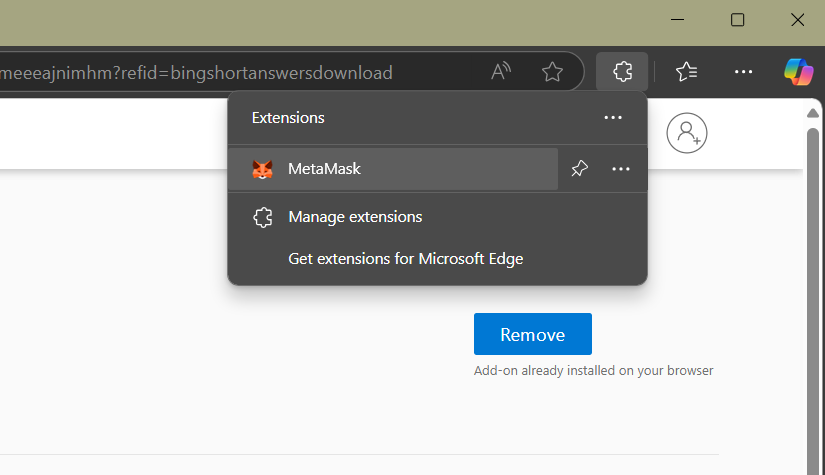Open more actions for MetaMask
This screenshot has width=825, height=475.
[x=621, y=169]
